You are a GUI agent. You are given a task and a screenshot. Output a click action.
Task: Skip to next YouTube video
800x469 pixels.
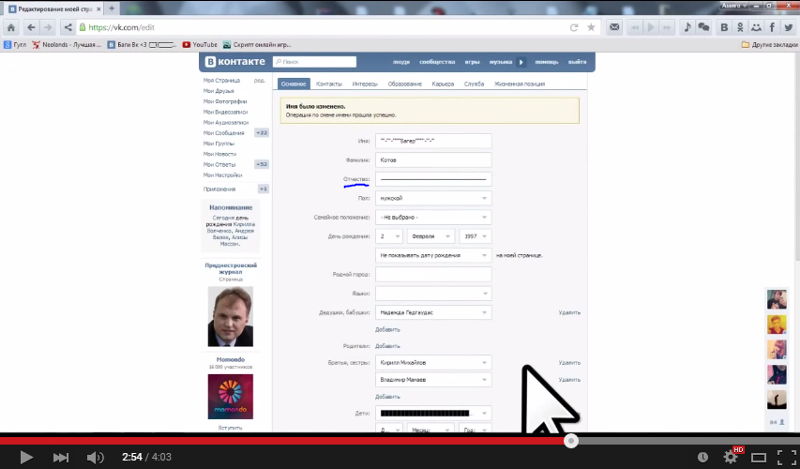click(61, 457)
